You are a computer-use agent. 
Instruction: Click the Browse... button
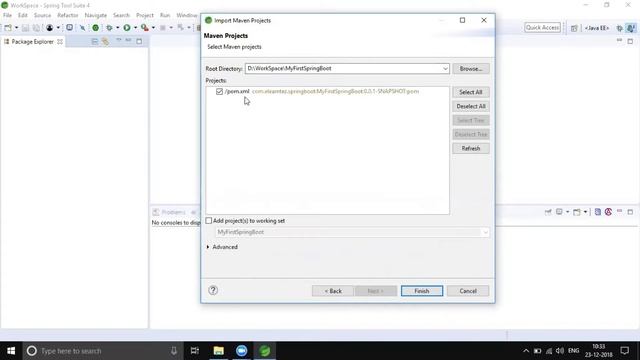[x=471, y=69]
